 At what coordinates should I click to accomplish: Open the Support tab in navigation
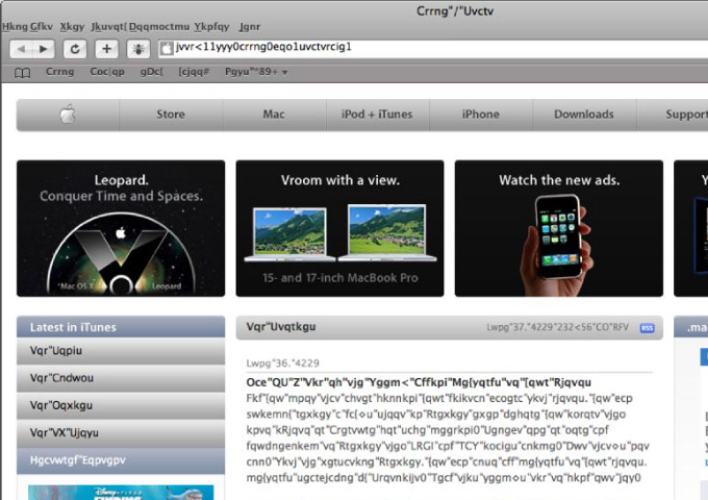[x=673, y=114]
